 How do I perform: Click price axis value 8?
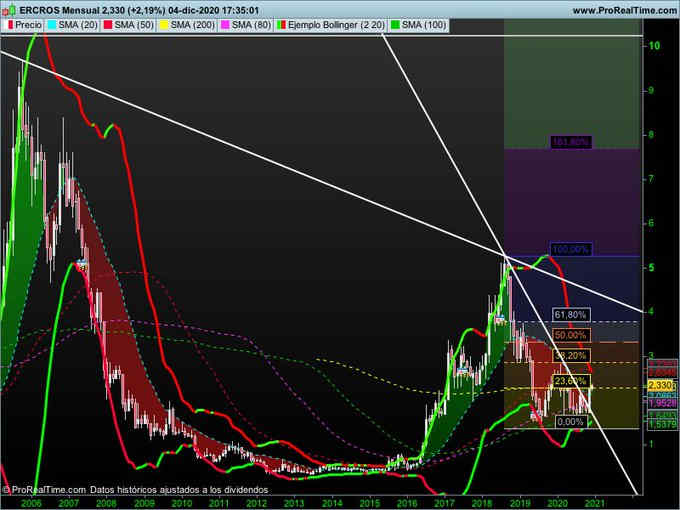click(x=651, y=135)
